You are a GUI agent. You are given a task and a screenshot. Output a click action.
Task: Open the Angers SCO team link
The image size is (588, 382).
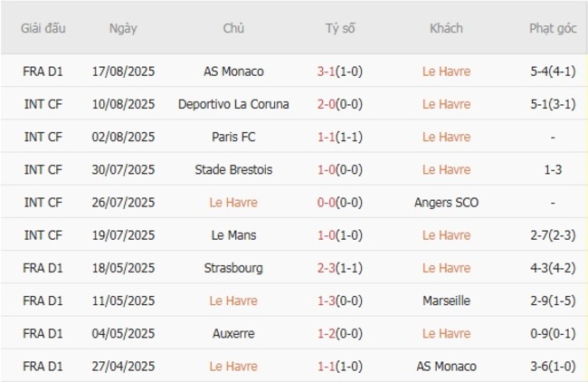click(446, 203)
